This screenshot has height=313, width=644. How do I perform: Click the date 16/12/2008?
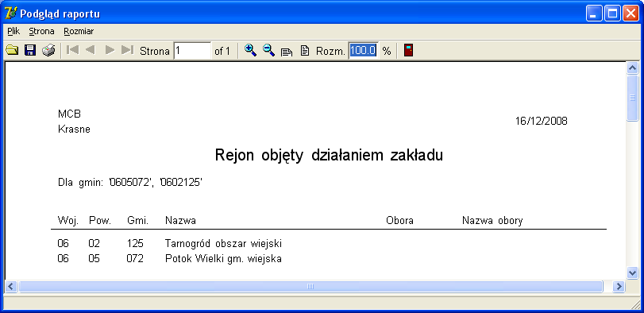tap(542, 121)
